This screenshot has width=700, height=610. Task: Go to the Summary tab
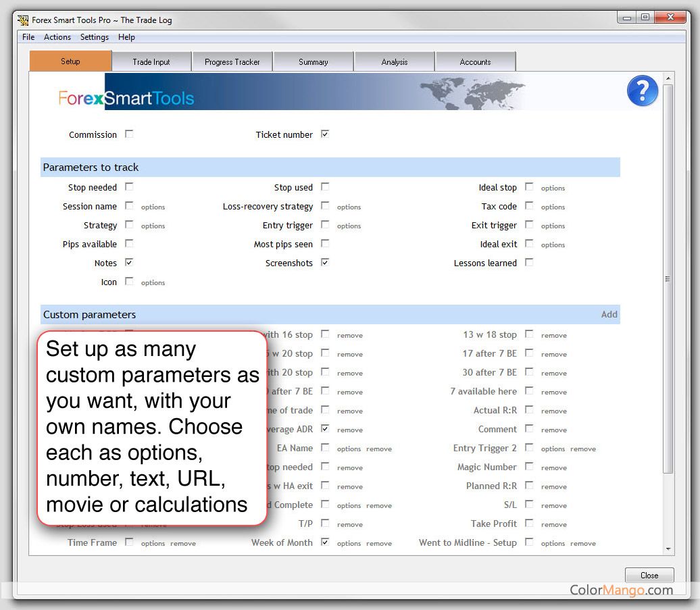(x=314, y=61)
